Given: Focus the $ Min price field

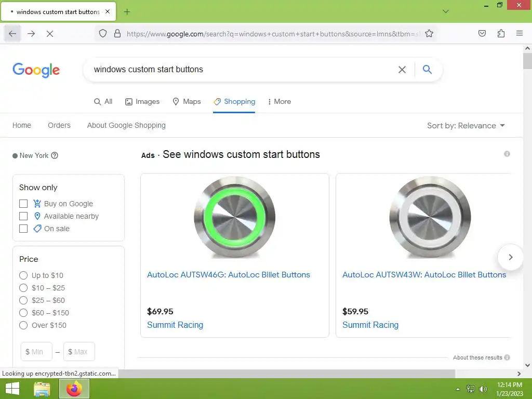Looking at the screenshot, I should point(36,352).
